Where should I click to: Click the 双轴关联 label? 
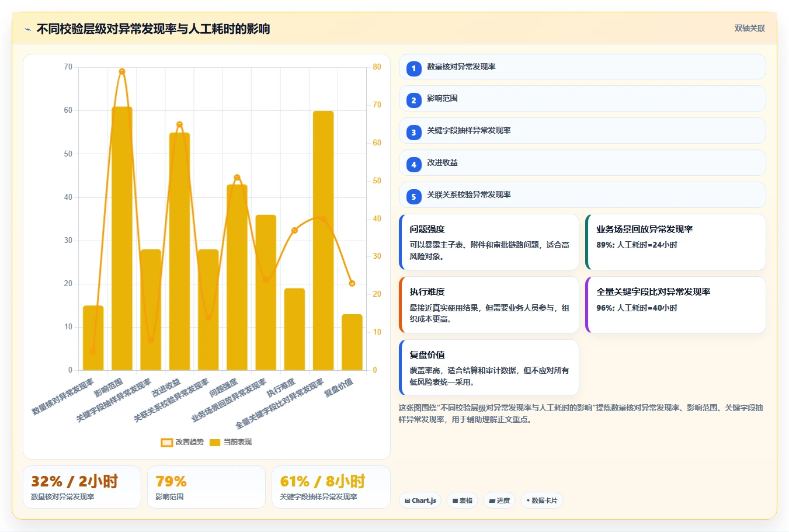click(x=749, y=28)
